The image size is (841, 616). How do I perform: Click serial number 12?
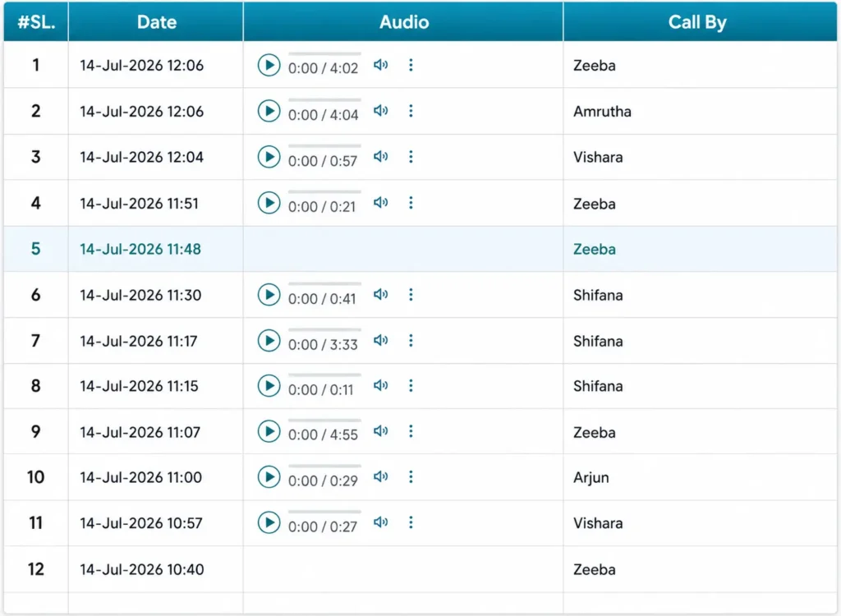[x=36, y=569]
